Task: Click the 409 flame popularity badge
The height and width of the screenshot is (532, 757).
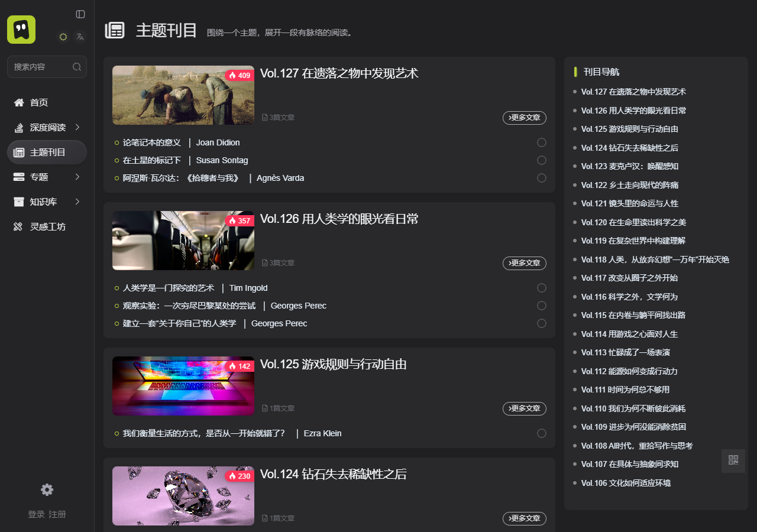Action: pyautogui.click(x=240, y=76)
